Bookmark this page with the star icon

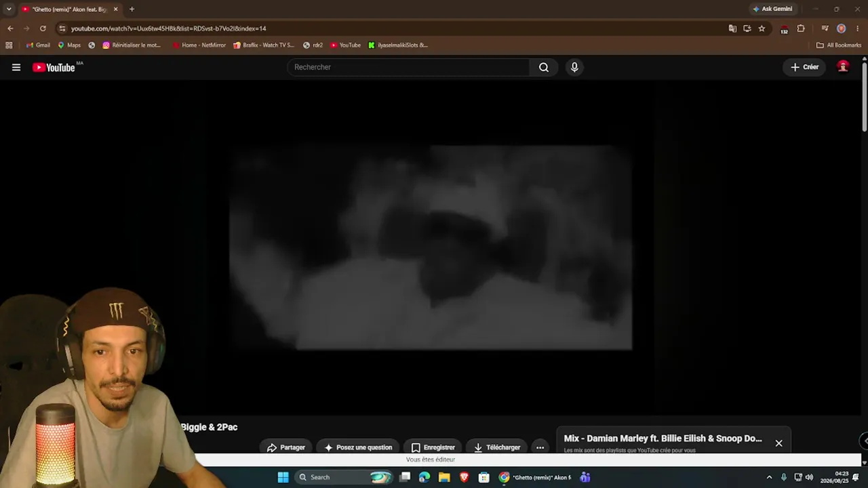762,28
